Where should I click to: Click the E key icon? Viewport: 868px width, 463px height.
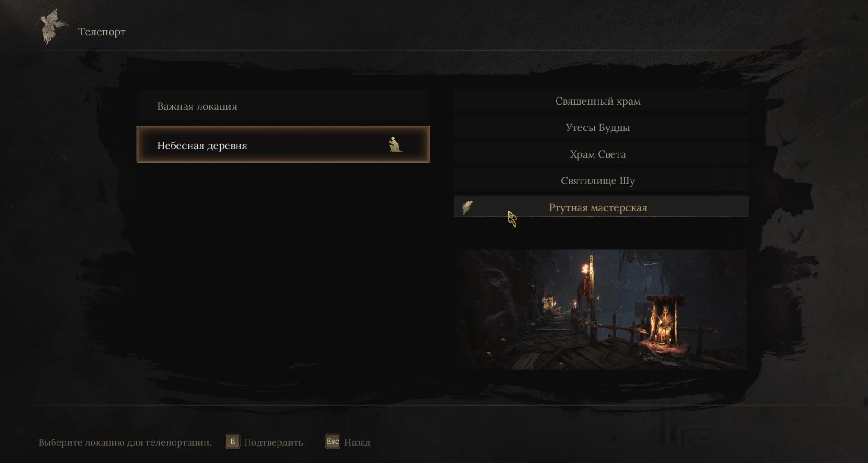pos(232,442)
